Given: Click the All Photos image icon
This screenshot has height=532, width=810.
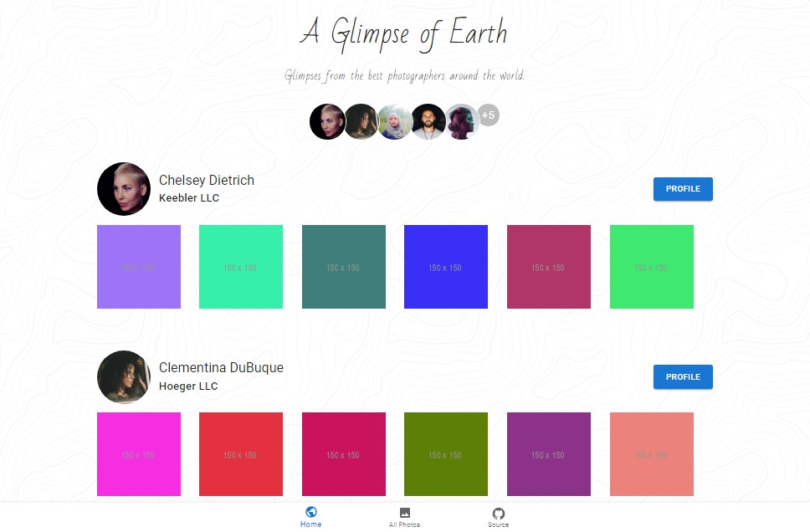Looking at the screenshot, I should [x=404, y=511].
